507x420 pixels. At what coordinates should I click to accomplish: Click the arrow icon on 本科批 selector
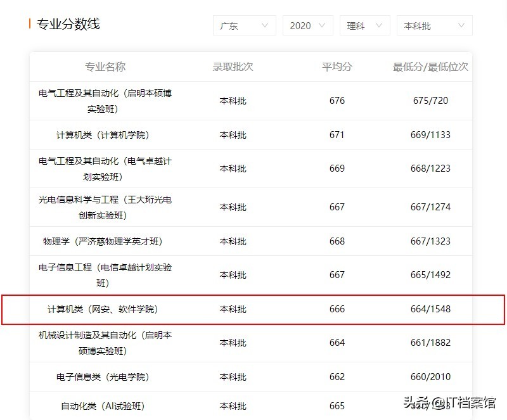(x=461, y=25)
